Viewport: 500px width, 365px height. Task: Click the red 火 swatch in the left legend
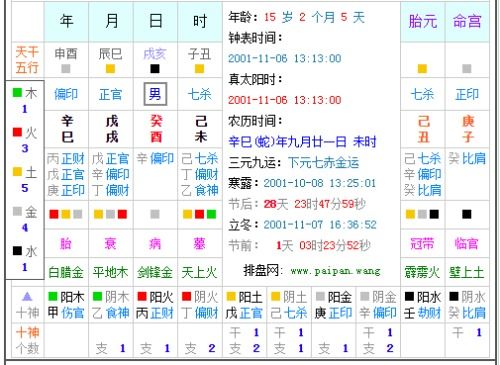(x=17, y=132)
